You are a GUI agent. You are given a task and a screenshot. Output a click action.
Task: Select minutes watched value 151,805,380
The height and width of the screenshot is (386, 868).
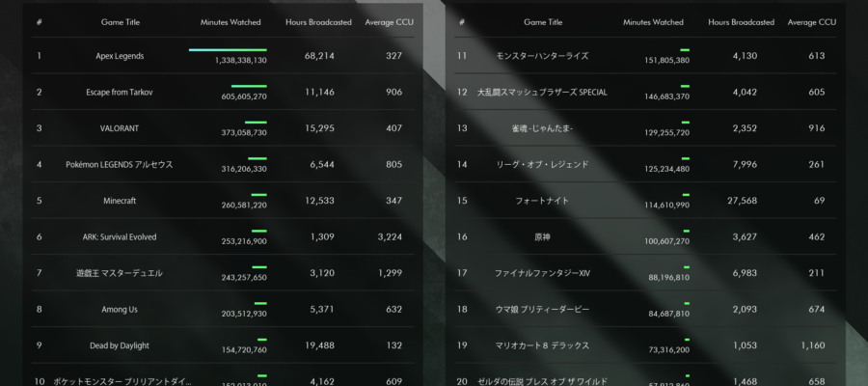[667, 61]
